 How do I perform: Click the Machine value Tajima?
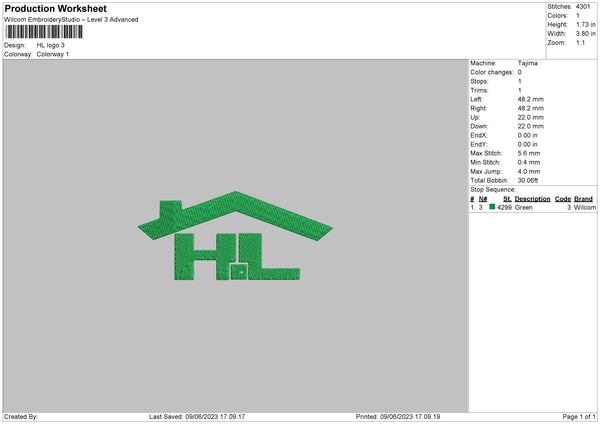(528, 63)
